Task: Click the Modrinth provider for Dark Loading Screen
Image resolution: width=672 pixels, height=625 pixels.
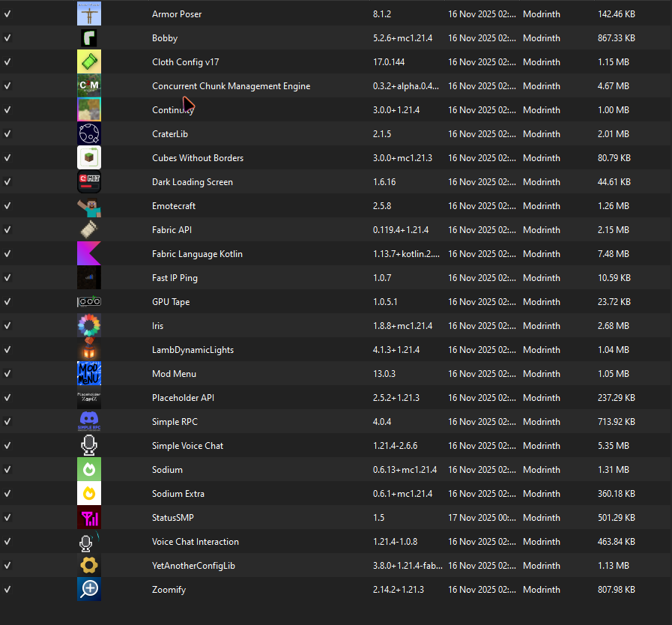Action: tap(542, 182)
